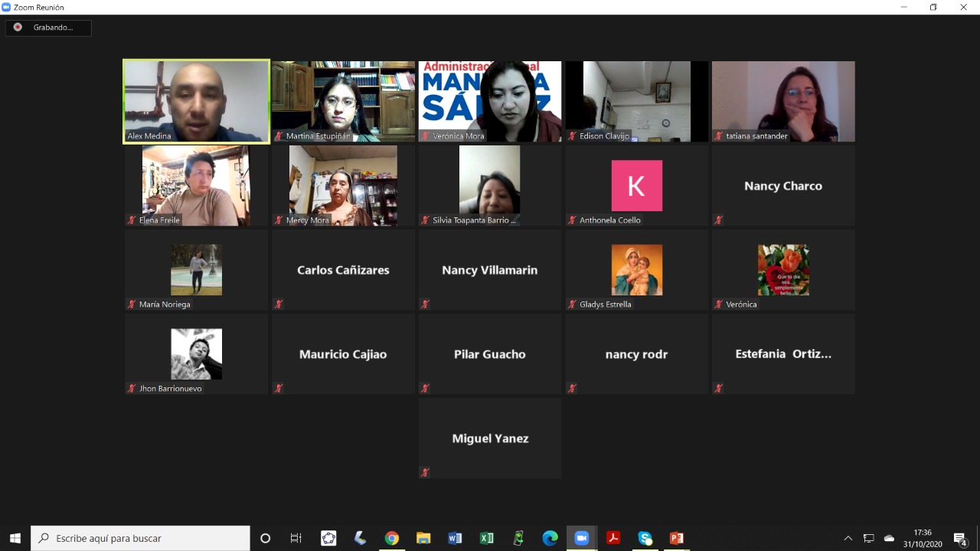Click muted mic icon on Miguel Yanez tile
This screenshot has width=980, height=551.
[425, 473]
